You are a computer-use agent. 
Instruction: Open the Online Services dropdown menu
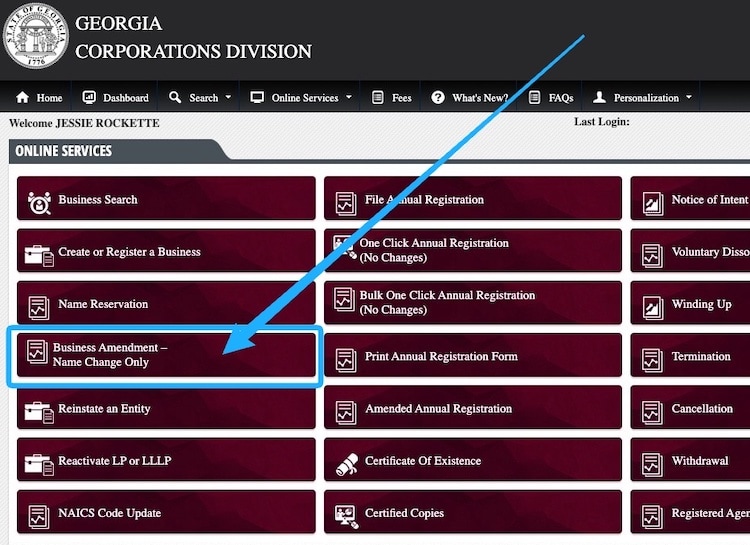[301, 98]
